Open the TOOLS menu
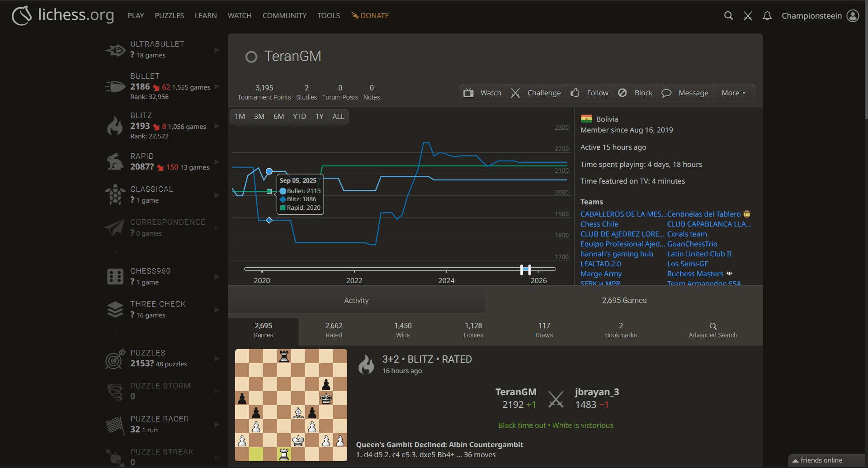This screenshot has width=868, height=468. pos(328,15)
